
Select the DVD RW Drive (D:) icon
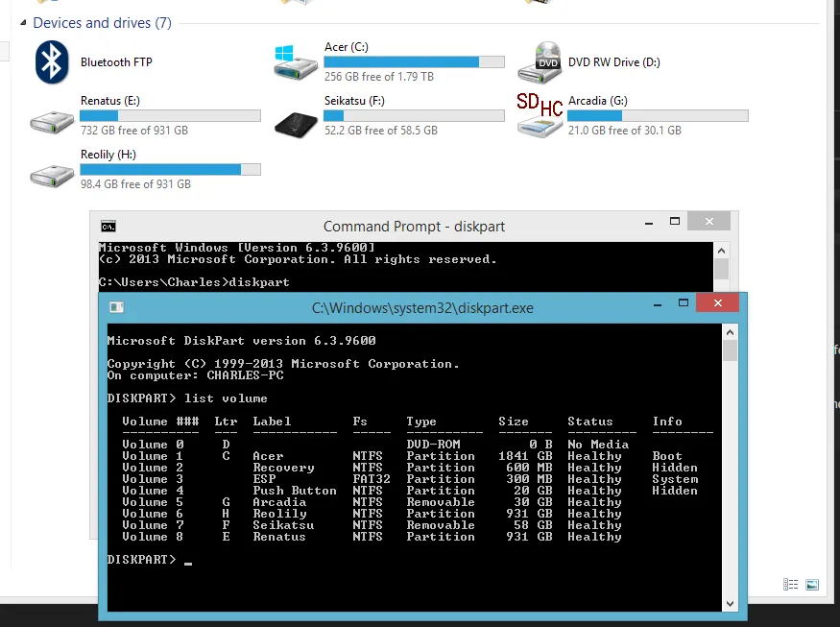[540, 62]
